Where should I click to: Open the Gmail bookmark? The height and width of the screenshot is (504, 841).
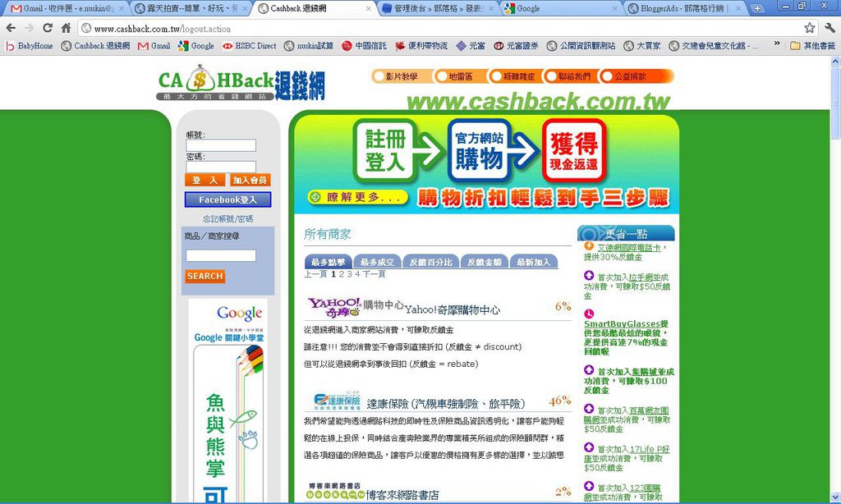tap(154, 46)
